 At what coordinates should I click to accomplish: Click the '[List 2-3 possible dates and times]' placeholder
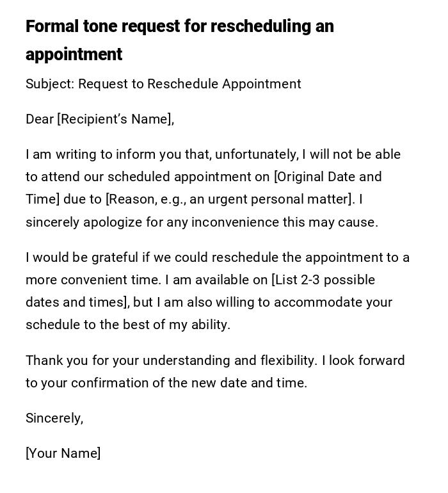click(x=323, y=280)
